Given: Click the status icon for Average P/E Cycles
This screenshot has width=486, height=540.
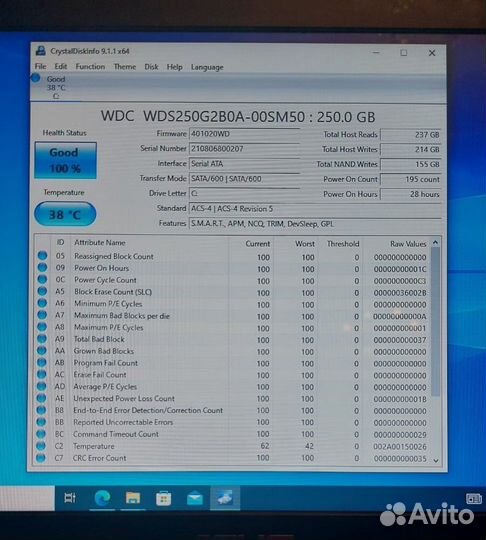Looking at the screenshot, I should [41, 386].
